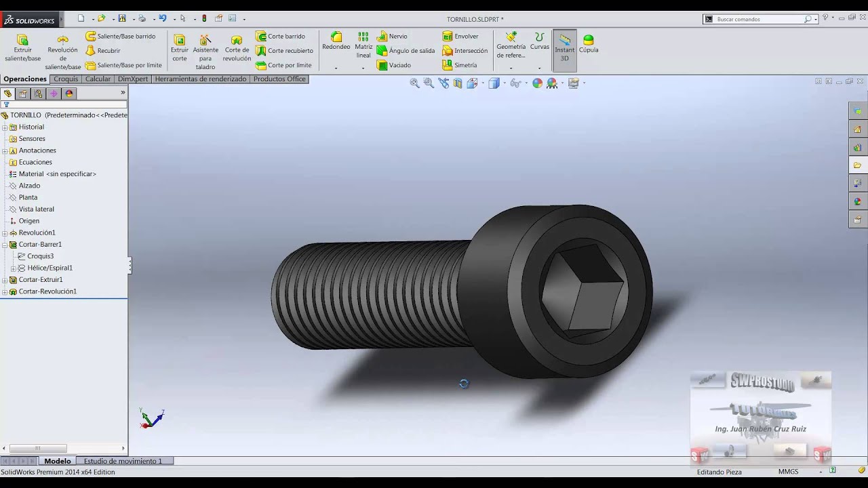The height and width of the screenshot is (488, 868).
Task: Expand the Historial tree node
Action: click(5, 127)
